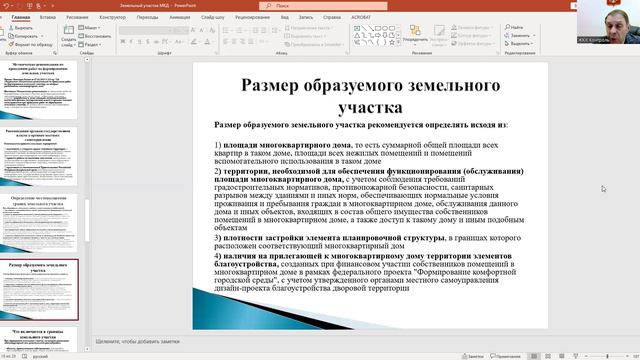Open the Переходы (Transitions) tab

(x=147, y=17)
